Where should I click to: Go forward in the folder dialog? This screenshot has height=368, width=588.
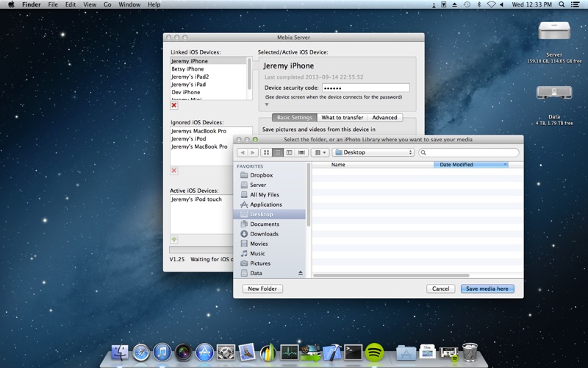[x=253, y=152]
